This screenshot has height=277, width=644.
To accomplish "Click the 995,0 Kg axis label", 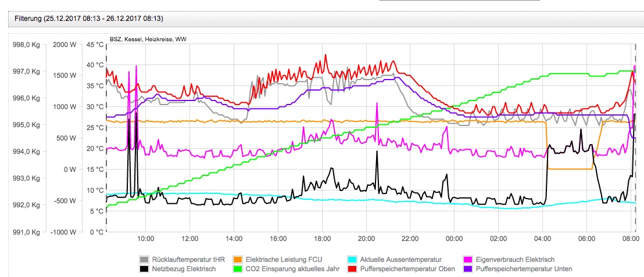I will (x=27, y=125).
